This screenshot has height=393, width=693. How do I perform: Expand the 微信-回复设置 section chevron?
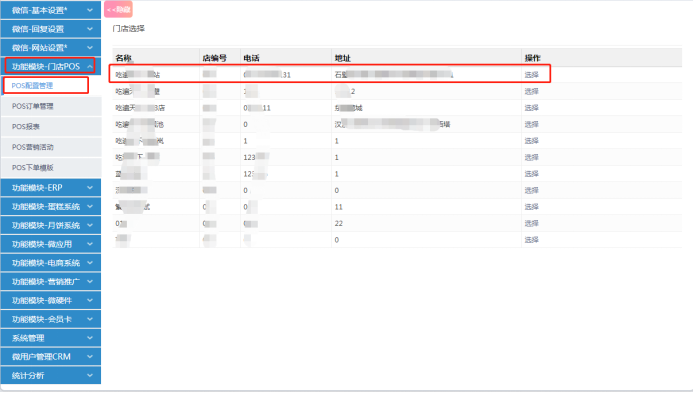tap(90, 29)
